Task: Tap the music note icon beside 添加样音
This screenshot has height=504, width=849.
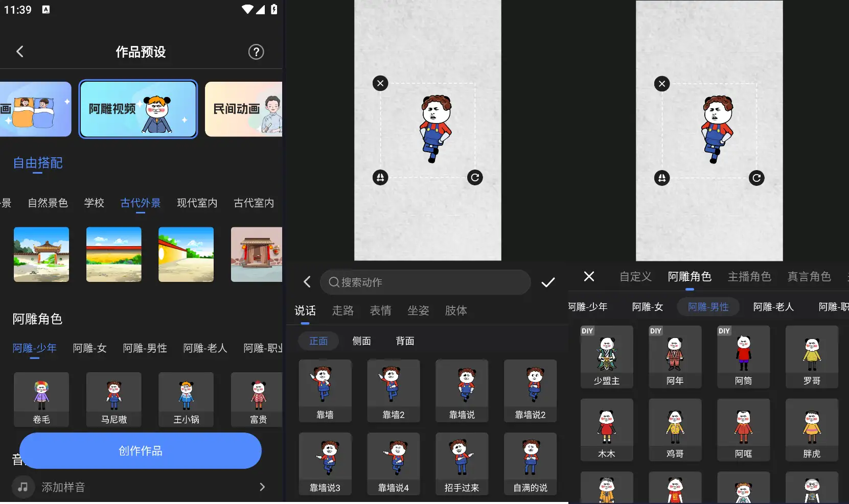Action: tap(22, 487)
